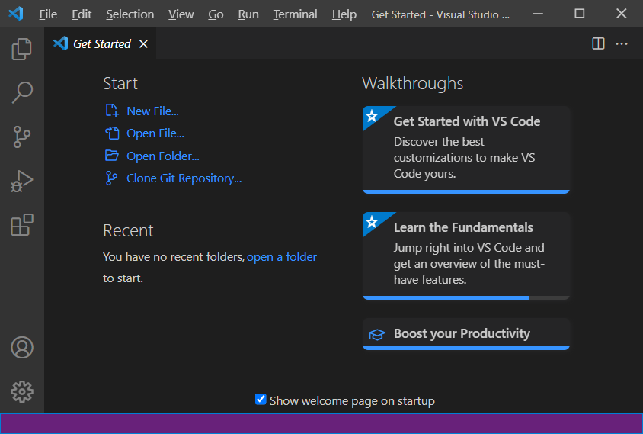Open the Accounts icon in activity bar

click(x=22, y=347)
